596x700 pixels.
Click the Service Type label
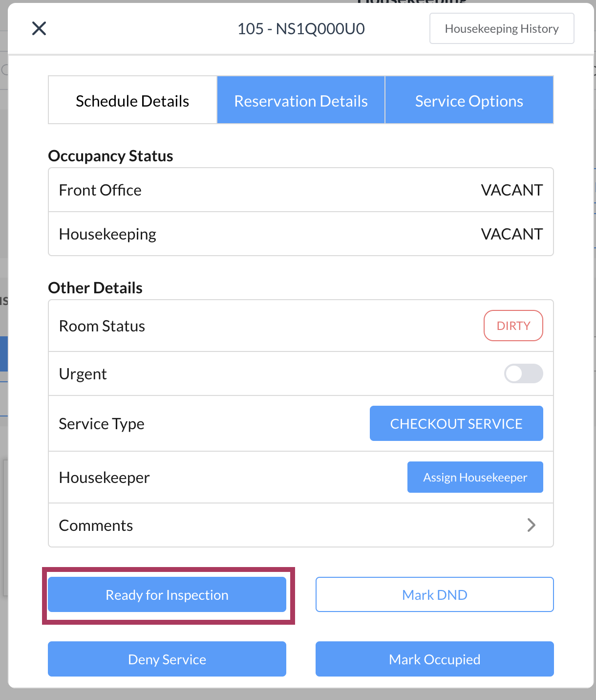tap(102, 424)
